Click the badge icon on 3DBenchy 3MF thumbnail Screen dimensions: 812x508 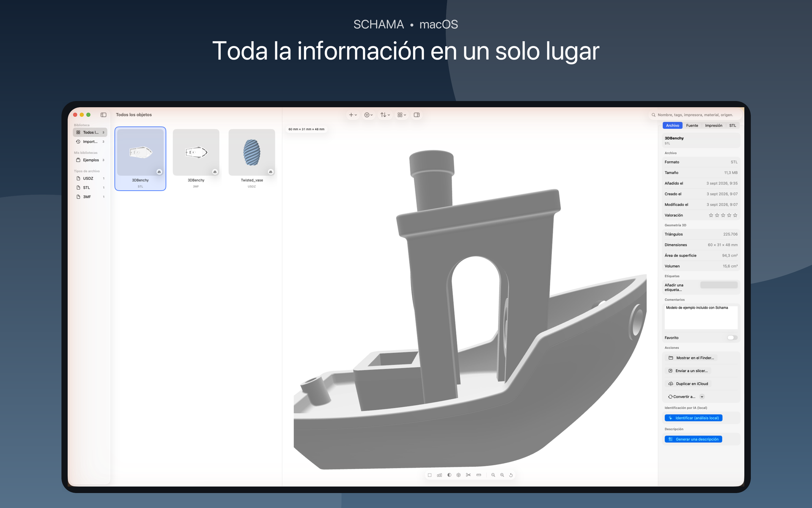[215, 172]
